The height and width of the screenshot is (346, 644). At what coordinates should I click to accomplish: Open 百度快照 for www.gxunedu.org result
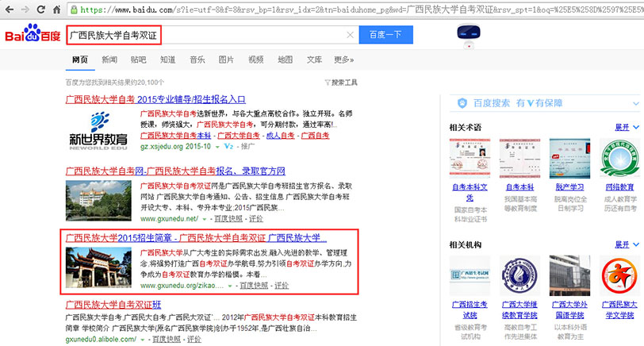[x=254, y=286]
